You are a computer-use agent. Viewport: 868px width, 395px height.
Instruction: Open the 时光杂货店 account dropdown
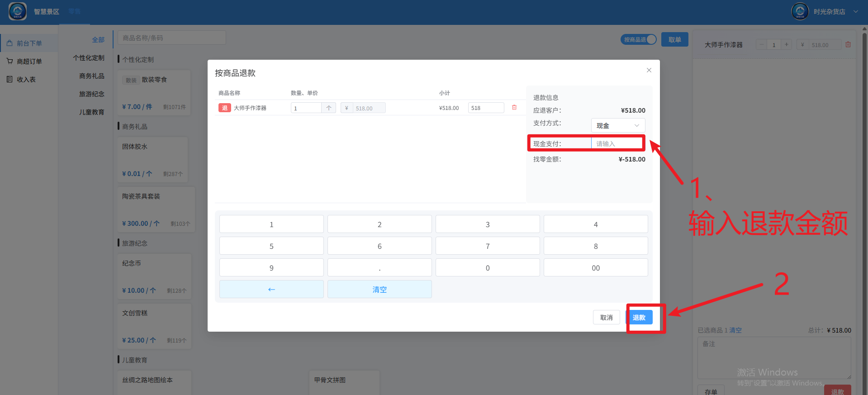coord(835,11)
